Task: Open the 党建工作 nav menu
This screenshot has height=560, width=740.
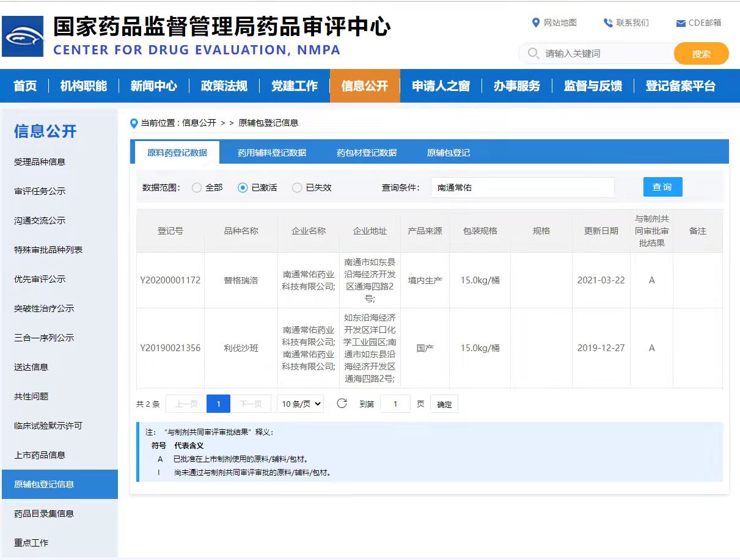Action: point(295,86)
